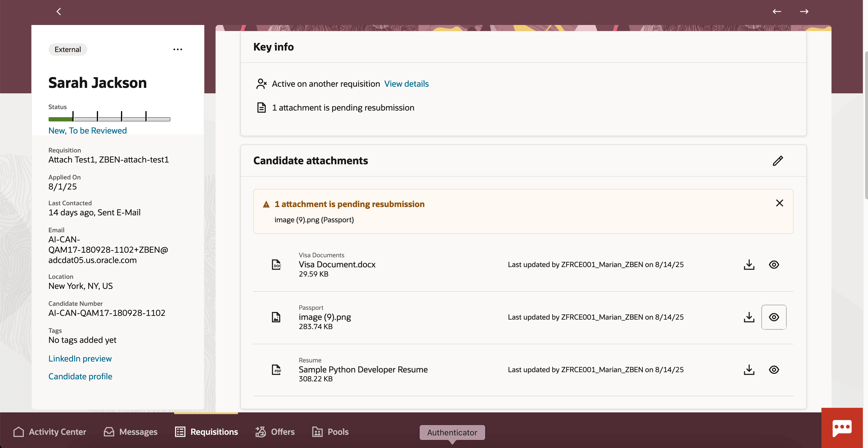The width and height of the screenshot is (868, 448).
Task: Open the three-dot actions menu for Sarah Jackson
Action: click(x=178, y=49)
